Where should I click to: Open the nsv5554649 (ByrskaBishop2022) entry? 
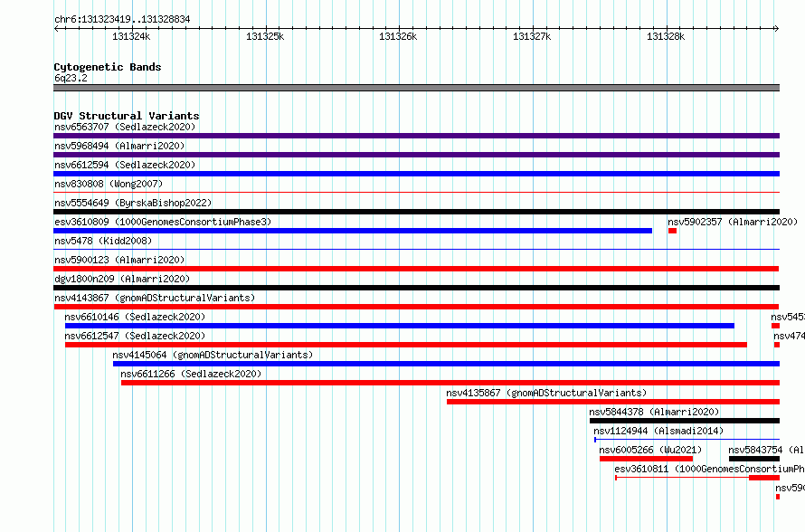133,203
